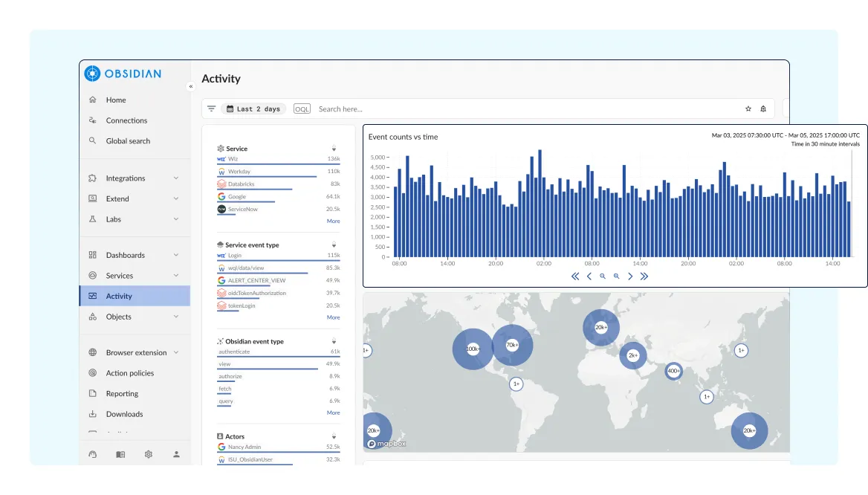The height and width of the screenshot is (495, 868).
Task: Click the Labs flask icon
Action: (92, 219)
